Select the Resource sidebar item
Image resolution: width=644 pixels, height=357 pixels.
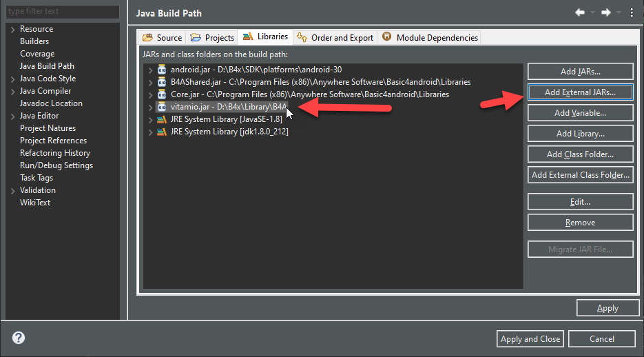click(x=37, y=29)
